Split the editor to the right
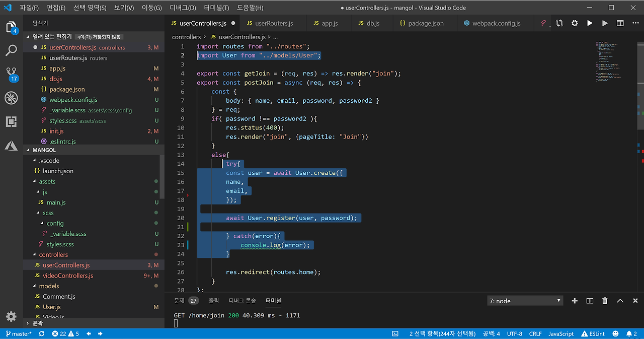 click(620, 23)
